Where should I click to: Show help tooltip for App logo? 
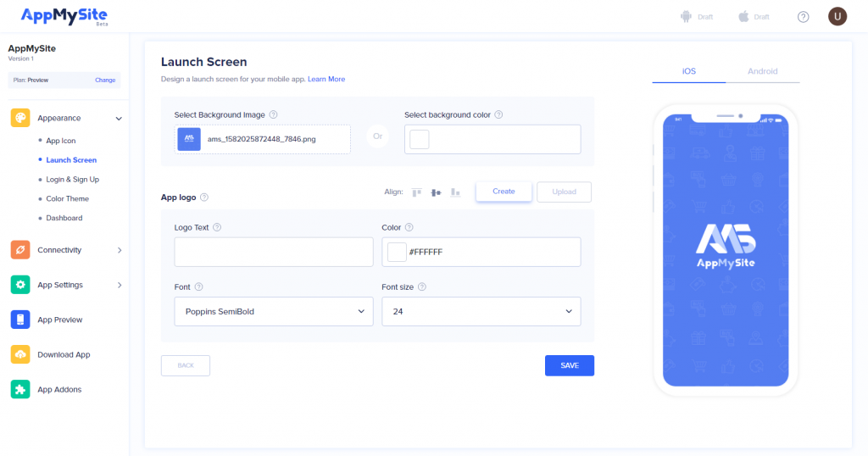[204, 197]
